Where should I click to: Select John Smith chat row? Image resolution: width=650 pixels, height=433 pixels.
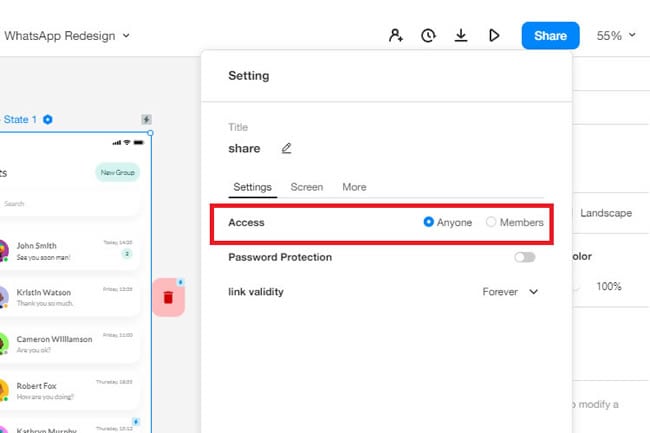[68, 250]
